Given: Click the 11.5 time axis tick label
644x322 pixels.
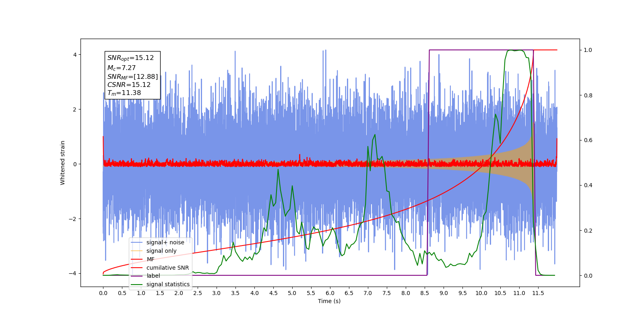Looking at the screenshot, I should click(538, 293).
